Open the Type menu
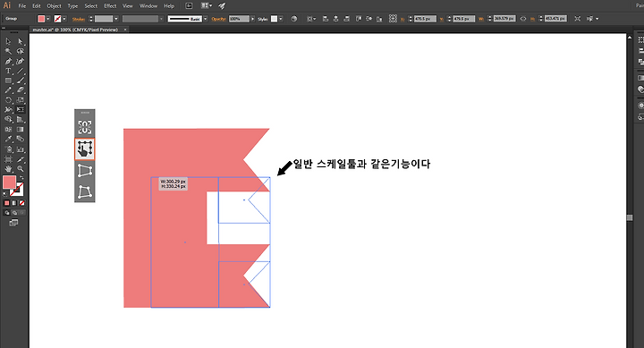The height and width of the screenshot is (348, 644). 72,6
